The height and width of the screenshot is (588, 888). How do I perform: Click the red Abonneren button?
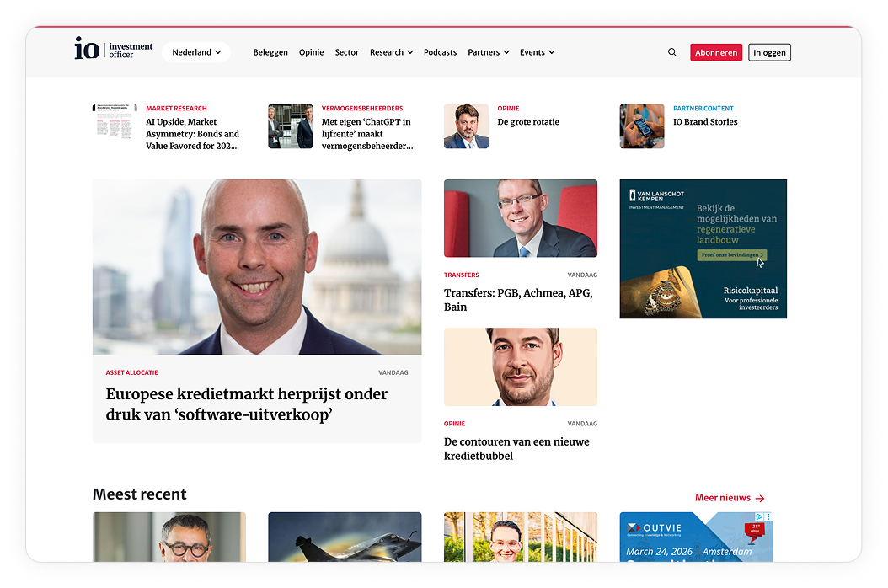tap(716, 52)
